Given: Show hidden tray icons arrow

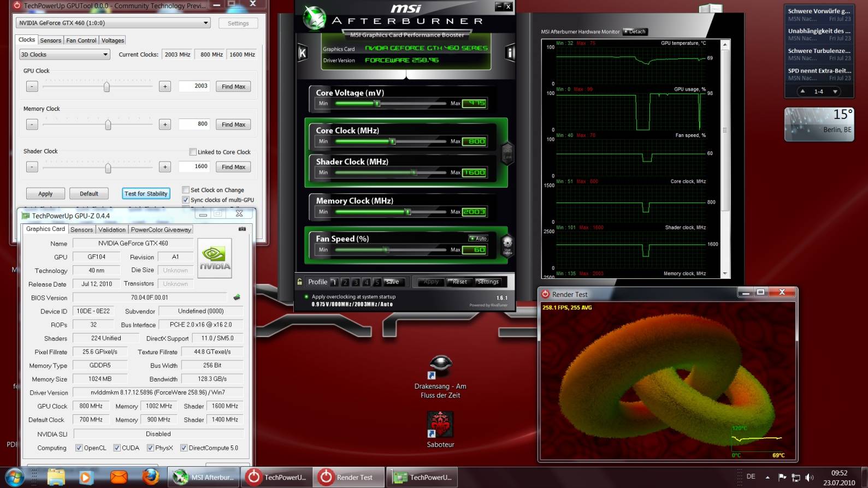Looking at the screenshot, I should coord(767,478).
